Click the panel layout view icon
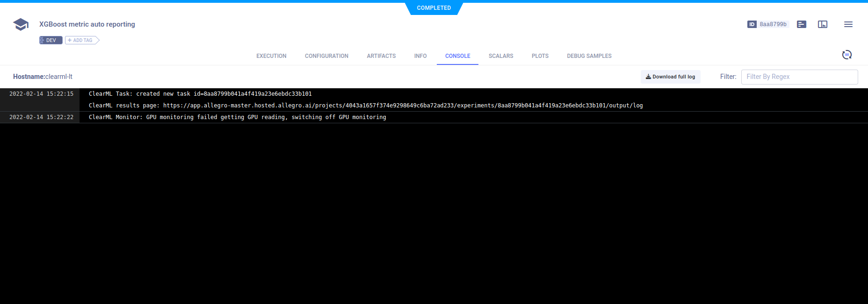The image size is (868, 304). coord(822,24)
